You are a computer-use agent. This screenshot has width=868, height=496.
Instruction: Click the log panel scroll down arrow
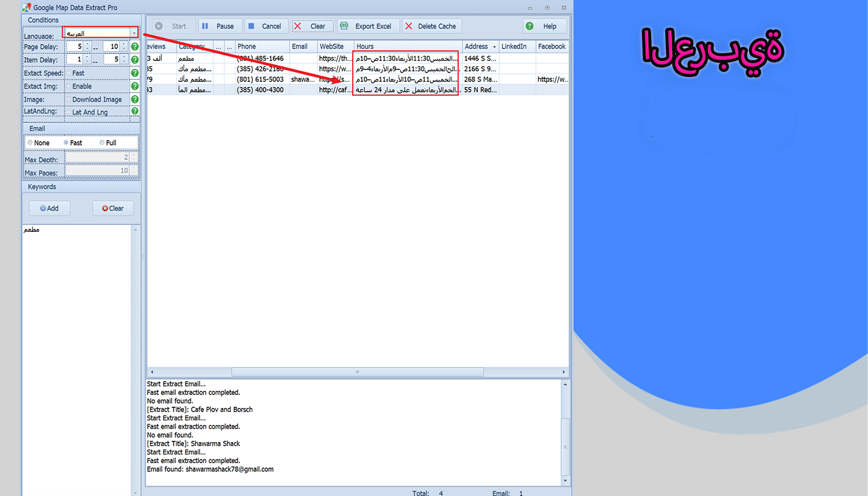pyautogui.click(x=565, y=480)
